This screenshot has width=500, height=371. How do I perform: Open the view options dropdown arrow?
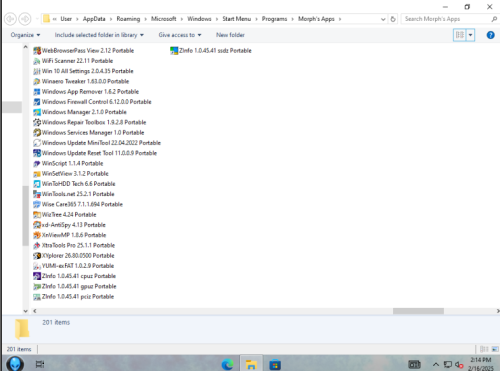[x=470, y=35]
